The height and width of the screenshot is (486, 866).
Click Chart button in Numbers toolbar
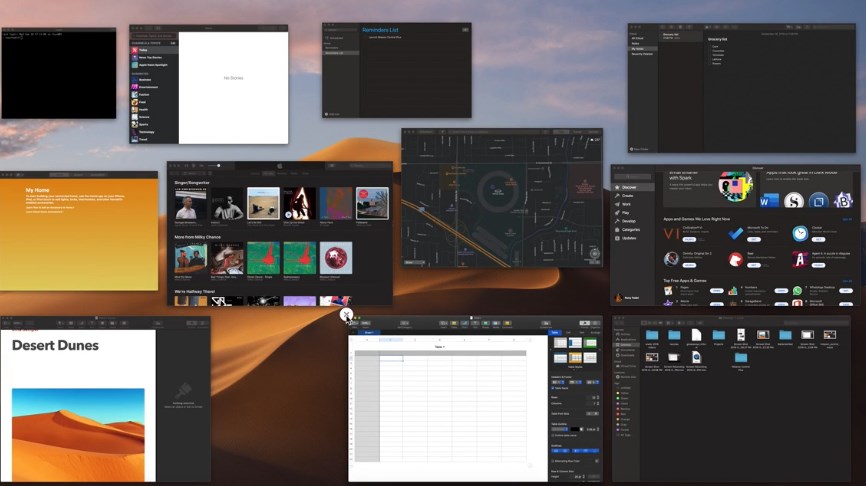tap(464, 323)
